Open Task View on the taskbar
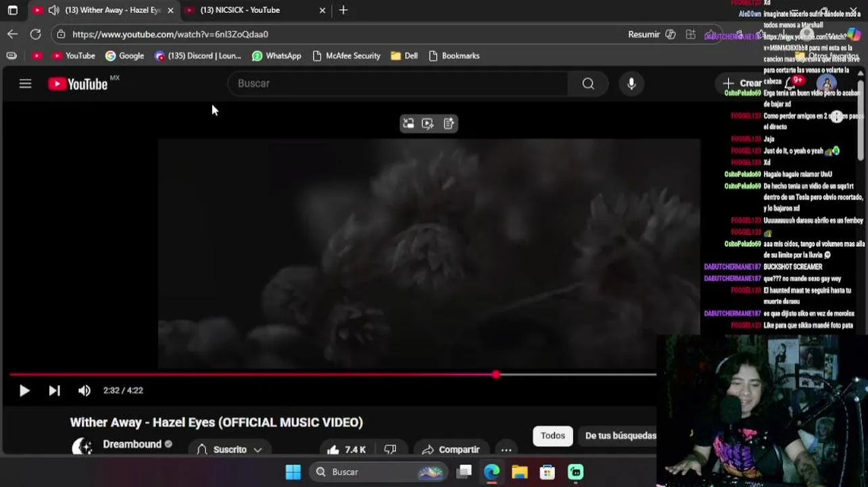This screenshot has height=487, width=868. (x=464, y=471)
